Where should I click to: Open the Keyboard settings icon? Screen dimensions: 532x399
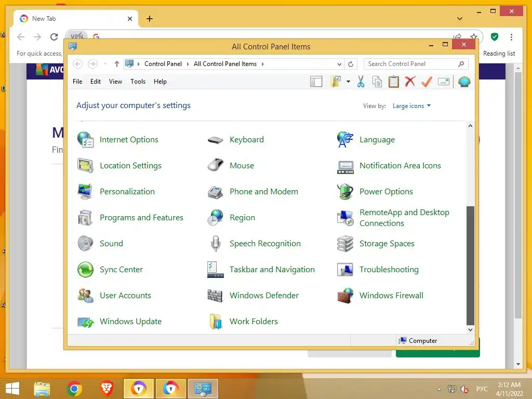215,140
